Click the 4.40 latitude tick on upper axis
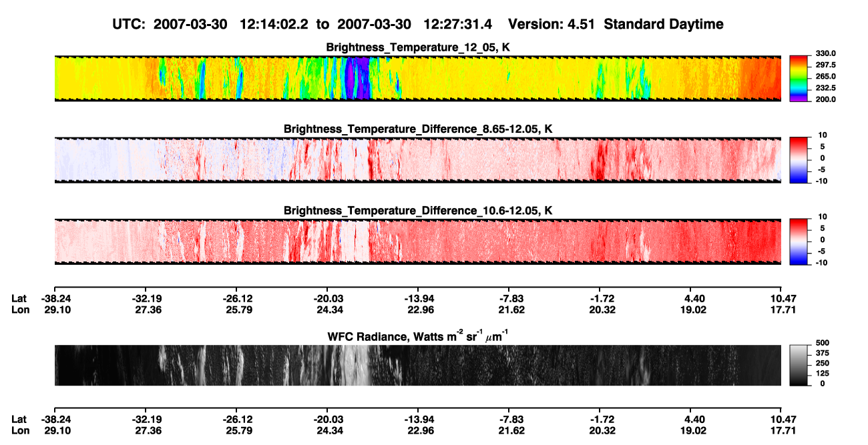Image resolution: width=868 pixels, height=445 pixels. coord(690,299)
